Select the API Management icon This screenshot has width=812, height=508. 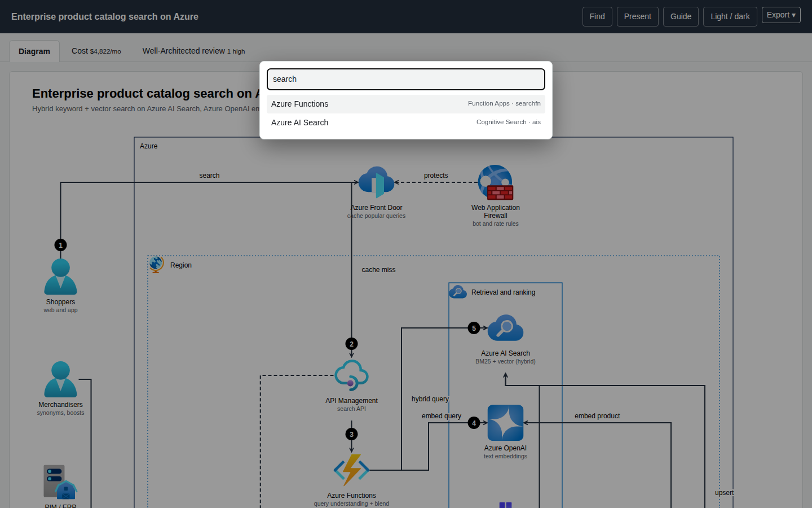(351, 375)
